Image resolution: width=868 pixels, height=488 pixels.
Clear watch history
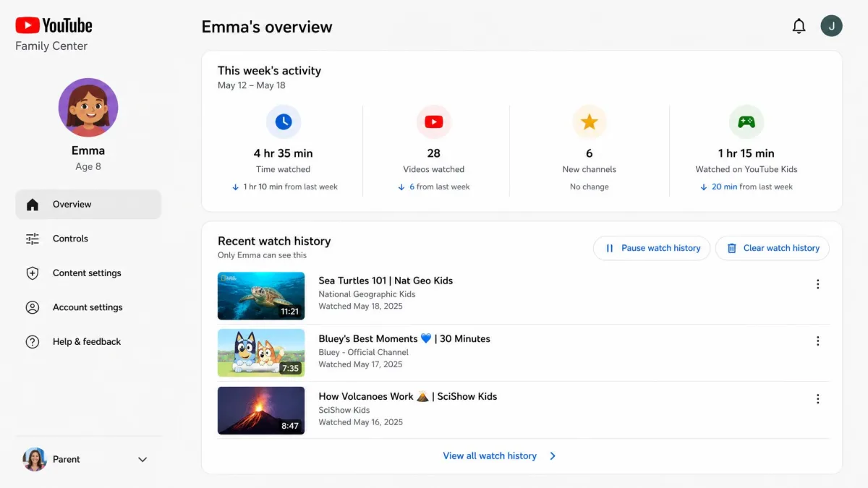773,248
